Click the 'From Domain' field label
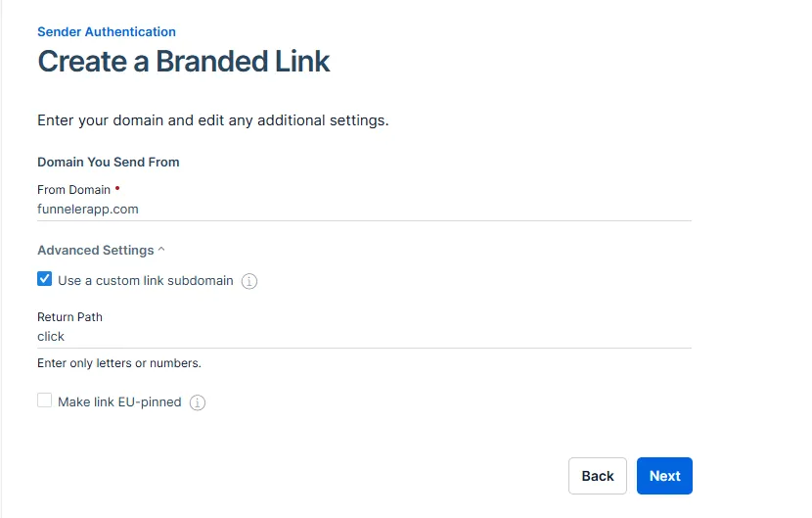Screen dimensions: 812x518 (74, 190)
